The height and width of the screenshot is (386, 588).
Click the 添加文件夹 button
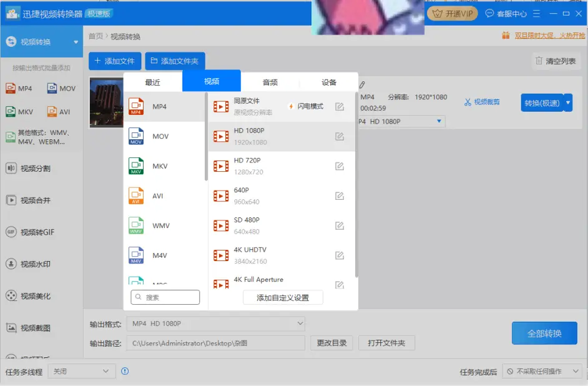[175, 61]
